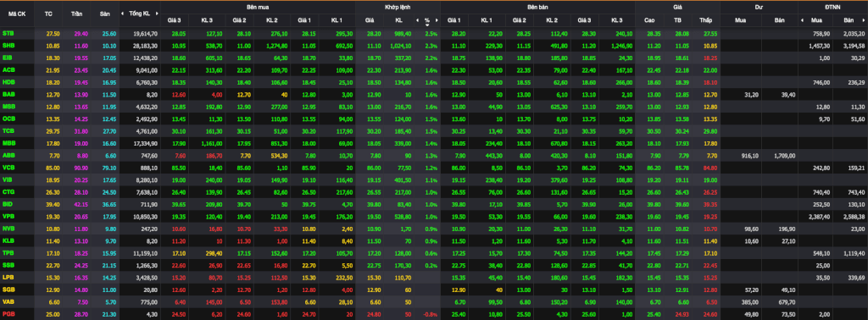Open the VAB stock ticker
Image resolution: width=868 pixels, height=320 pixels.
click(8, 301)
